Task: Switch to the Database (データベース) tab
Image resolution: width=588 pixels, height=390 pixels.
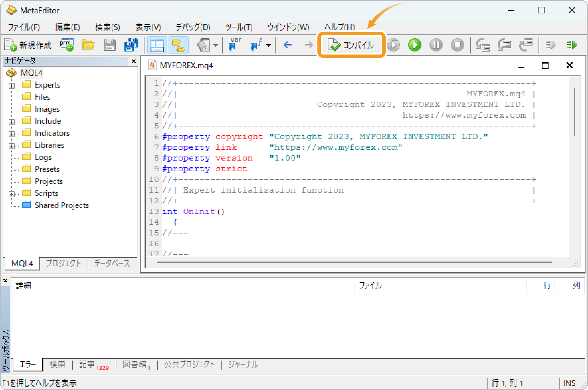Action: click(112, 263)
